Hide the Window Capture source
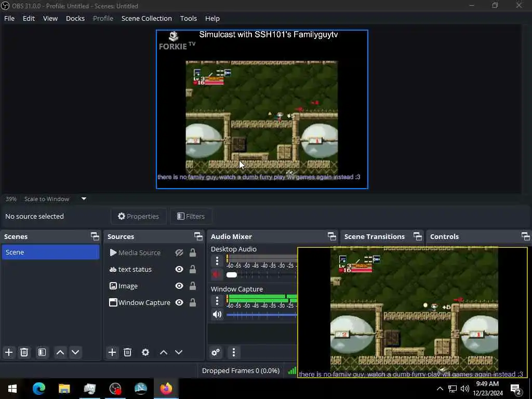This screenshot has width=532, height=399. 179,303
